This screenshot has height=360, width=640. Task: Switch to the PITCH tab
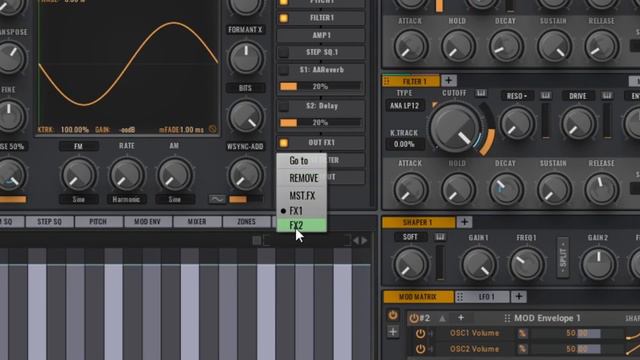[98, 222]
